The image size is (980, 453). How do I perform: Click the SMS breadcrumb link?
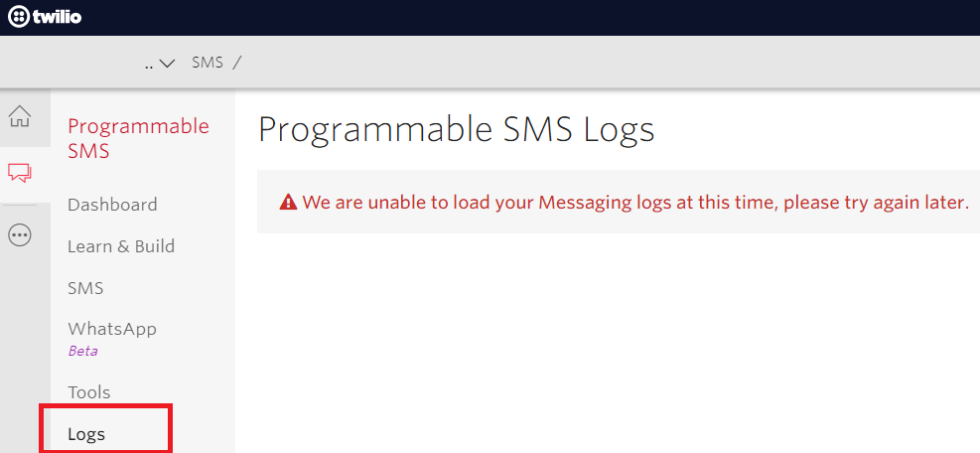(208, 63)
